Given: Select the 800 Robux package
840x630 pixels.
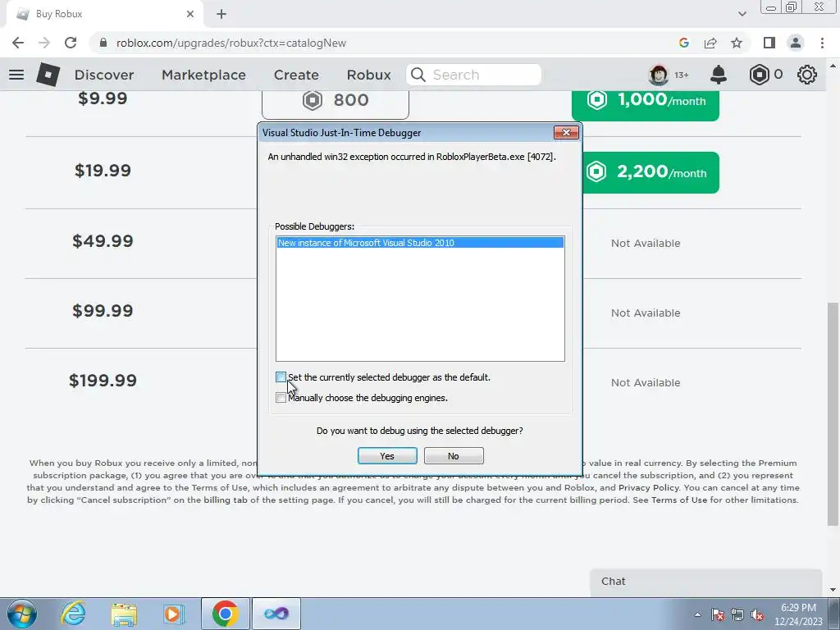Looking at the screenshot, I should [336, 103].
